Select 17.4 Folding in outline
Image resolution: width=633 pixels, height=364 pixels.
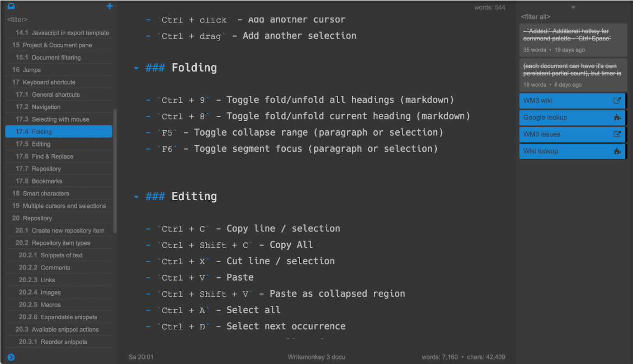(59, 132)
